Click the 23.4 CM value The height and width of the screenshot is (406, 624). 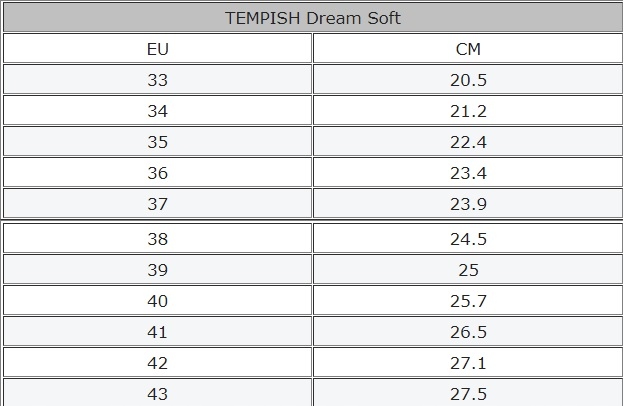(468, 173)
